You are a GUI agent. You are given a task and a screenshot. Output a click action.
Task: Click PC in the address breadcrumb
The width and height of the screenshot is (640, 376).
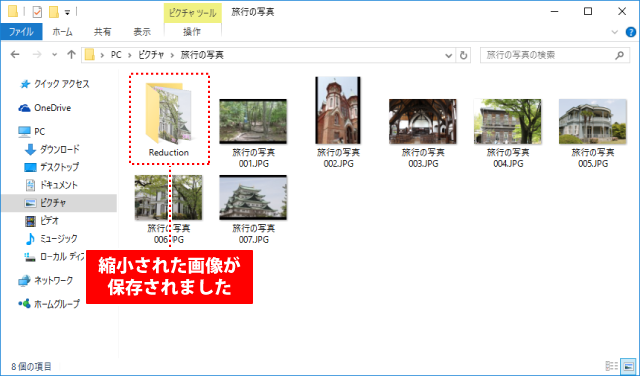click(116, 55)
